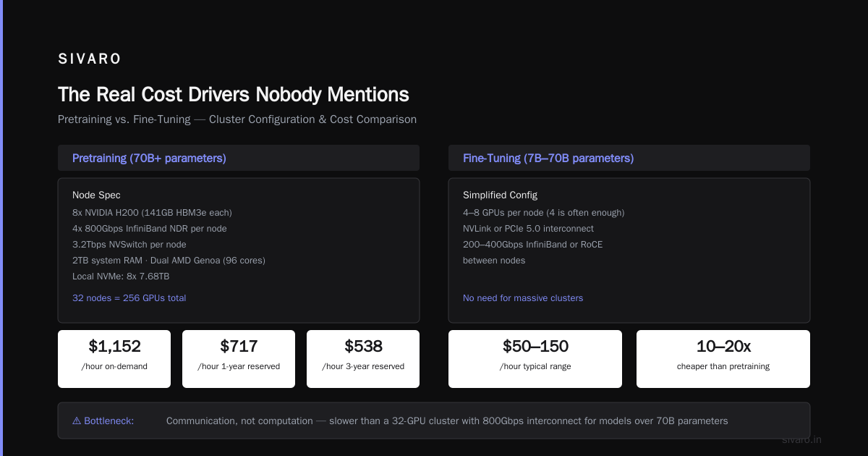Click the main title 'The Real Cost Drivers Nobody Mentions'
Viewport: 868px width, 456px height.
pyautogui.click(x=234, y=95)
